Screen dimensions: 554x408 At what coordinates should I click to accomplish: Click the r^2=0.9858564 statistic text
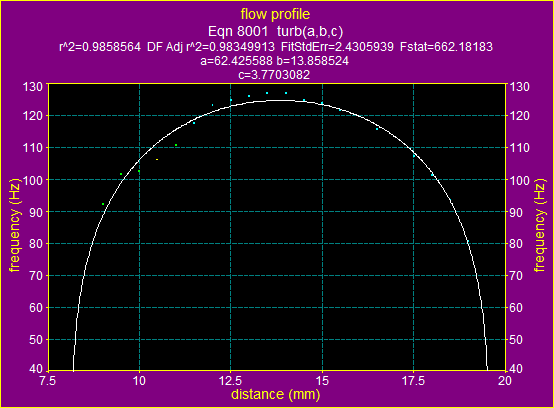pyautogui.click(x=100, y=47)
